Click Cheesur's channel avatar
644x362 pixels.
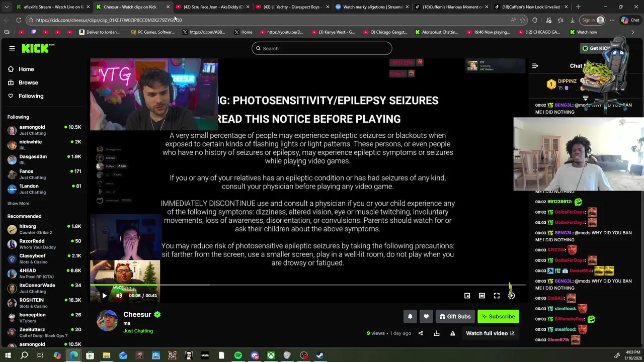107,321
